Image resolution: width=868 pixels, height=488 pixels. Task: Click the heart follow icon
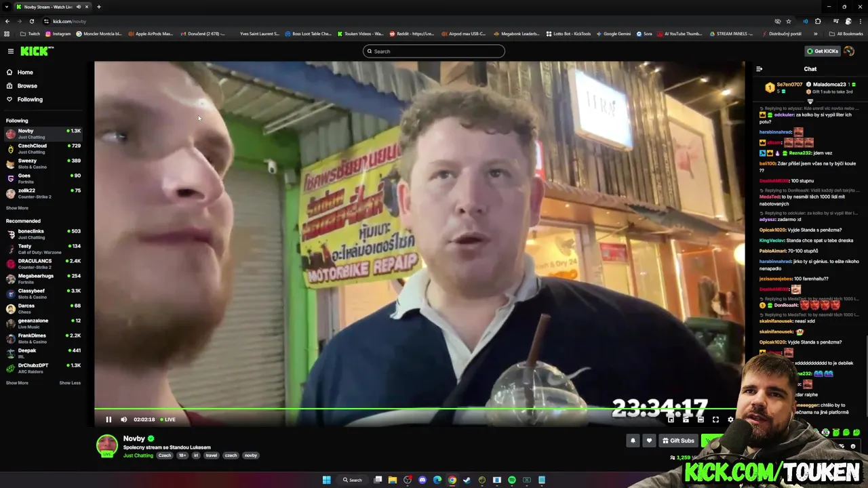649,441
